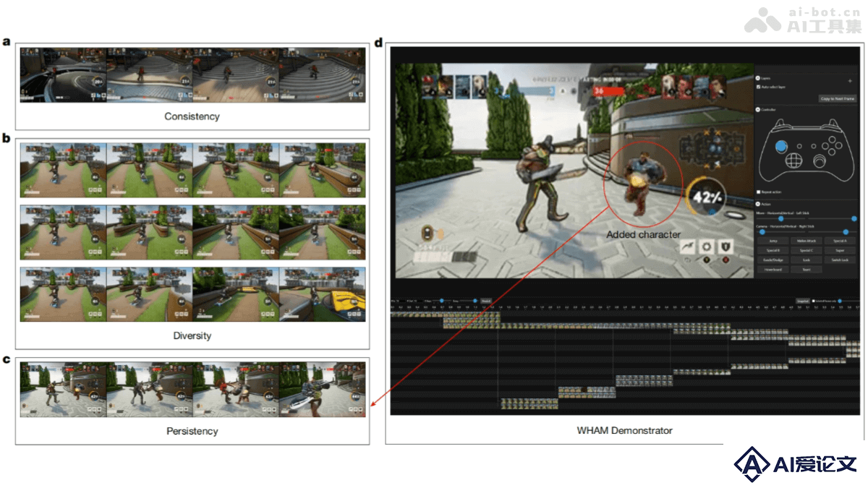Click the first frame of the Persistency strip
This screenshot has width=868, height=488.
click(x=64, y=390)
